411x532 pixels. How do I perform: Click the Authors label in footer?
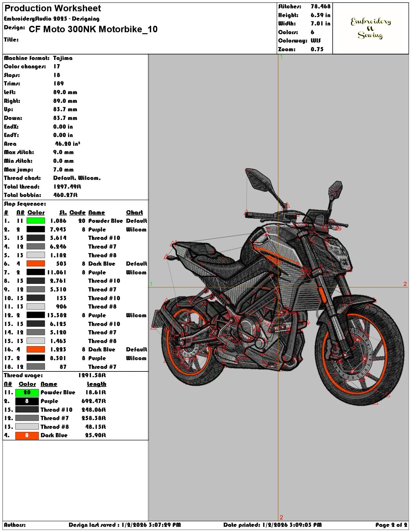click(x=15, y=525)
